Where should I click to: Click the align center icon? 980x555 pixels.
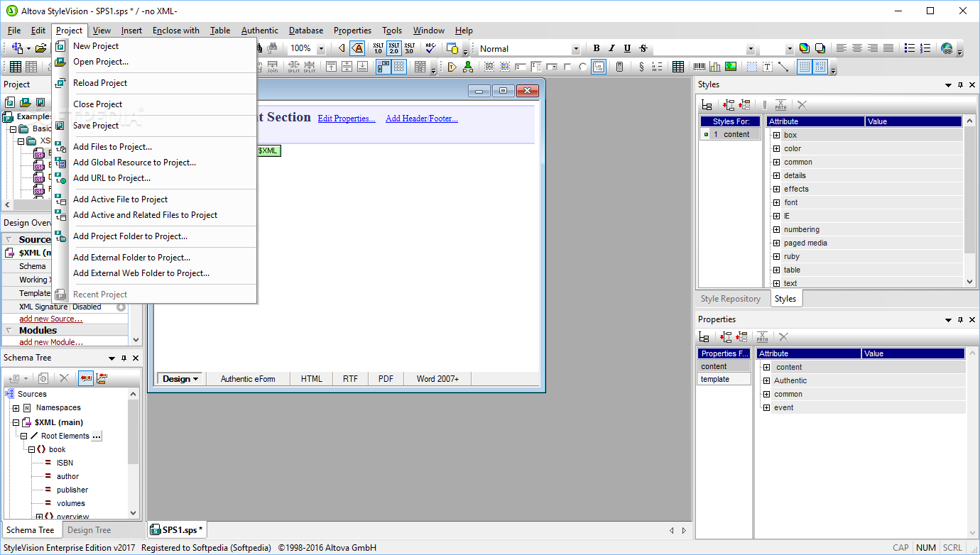pyautogui.click(x=857, y=48)
